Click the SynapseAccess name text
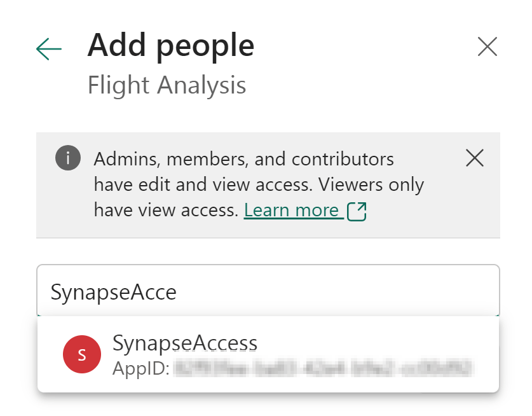This screenshot has height=416, width=532. coord(184,343)
